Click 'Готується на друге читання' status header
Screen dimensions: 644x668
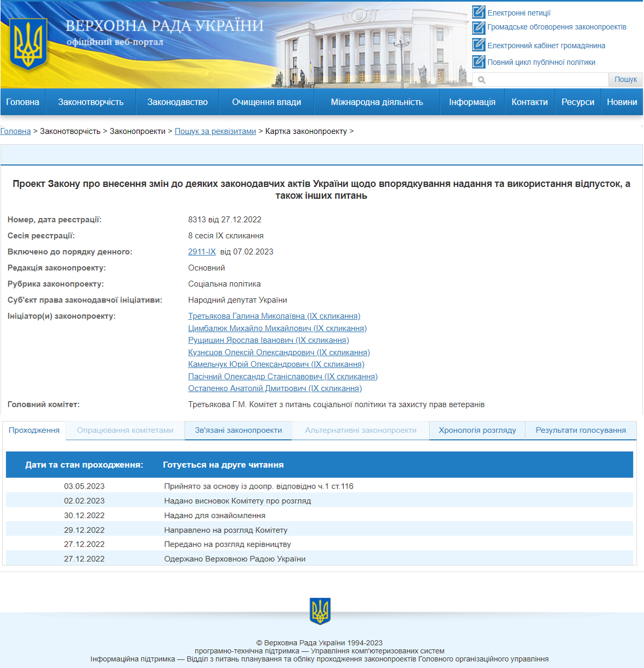click(223, 465)
